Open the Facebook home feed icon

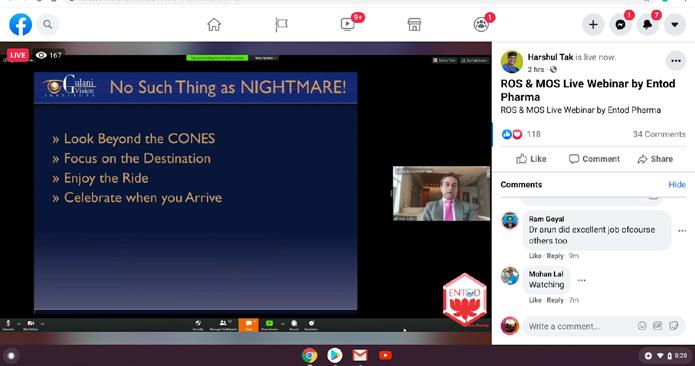coord(214,24)
